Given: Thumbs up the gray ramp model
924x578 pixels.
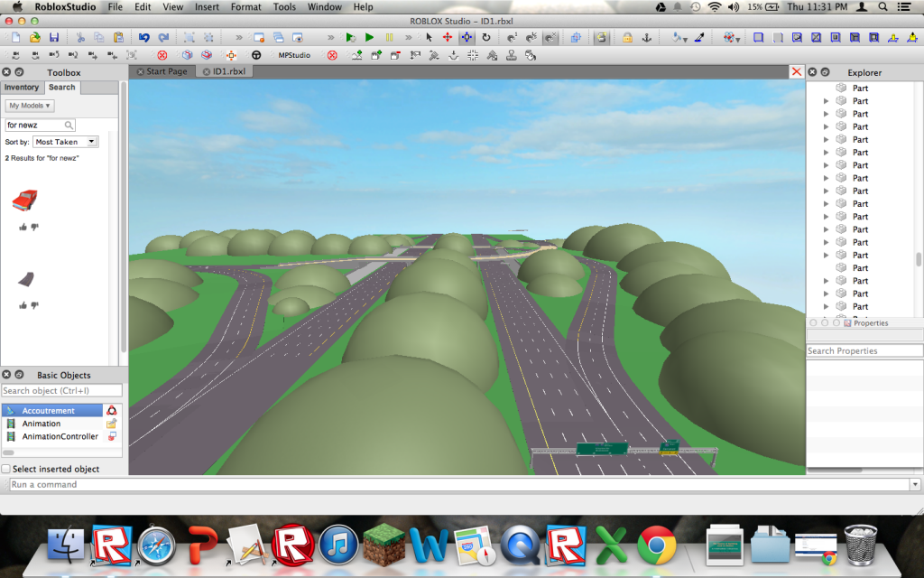Looking at the screenshot, I should point(23,305).
